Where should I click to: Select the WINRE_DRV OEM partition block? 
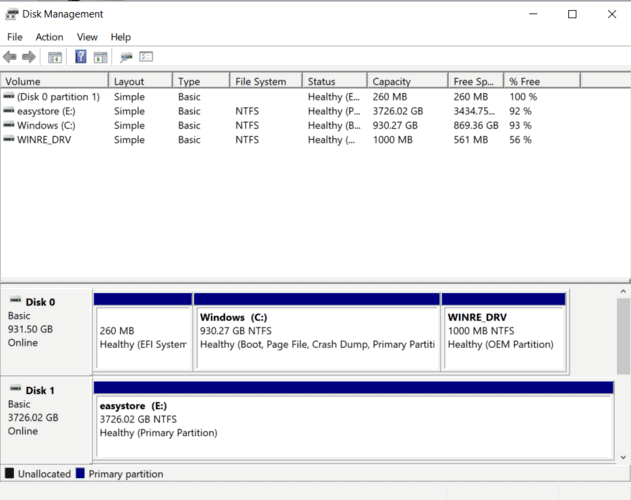coord(504,332)
